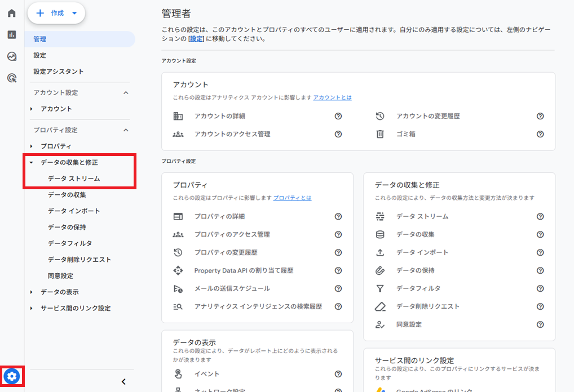Click help icon next to アカウントの詳細
Image resolution: width=574 pixels, height=392 pixels.
click(x=338, y=116)
